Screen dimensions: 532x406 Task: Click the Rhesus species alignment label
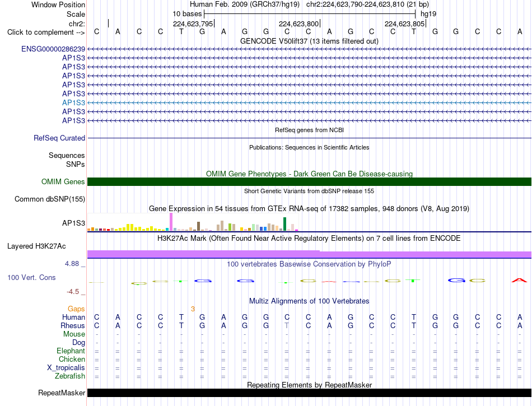coord(73,325)
